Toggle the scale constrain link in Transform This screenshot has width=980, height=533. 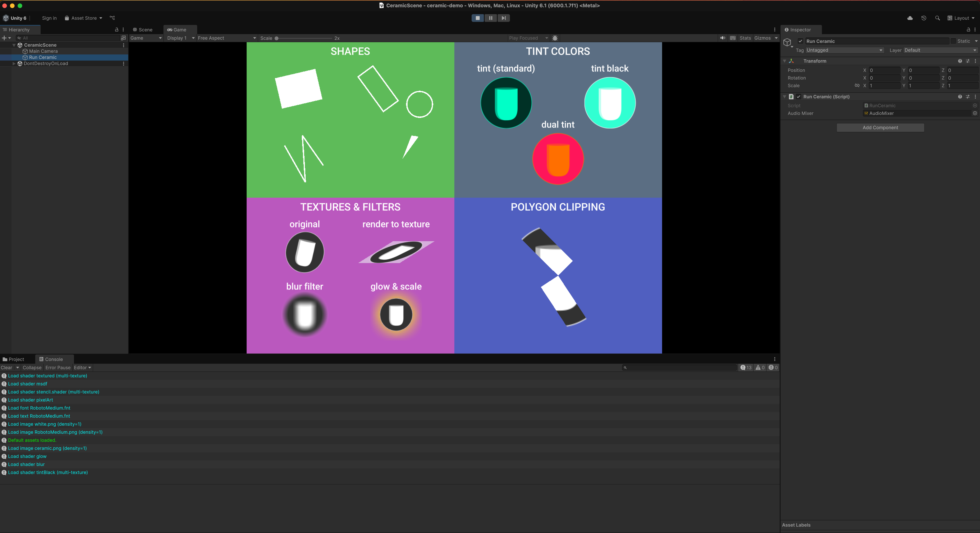(x=857, y=85)
